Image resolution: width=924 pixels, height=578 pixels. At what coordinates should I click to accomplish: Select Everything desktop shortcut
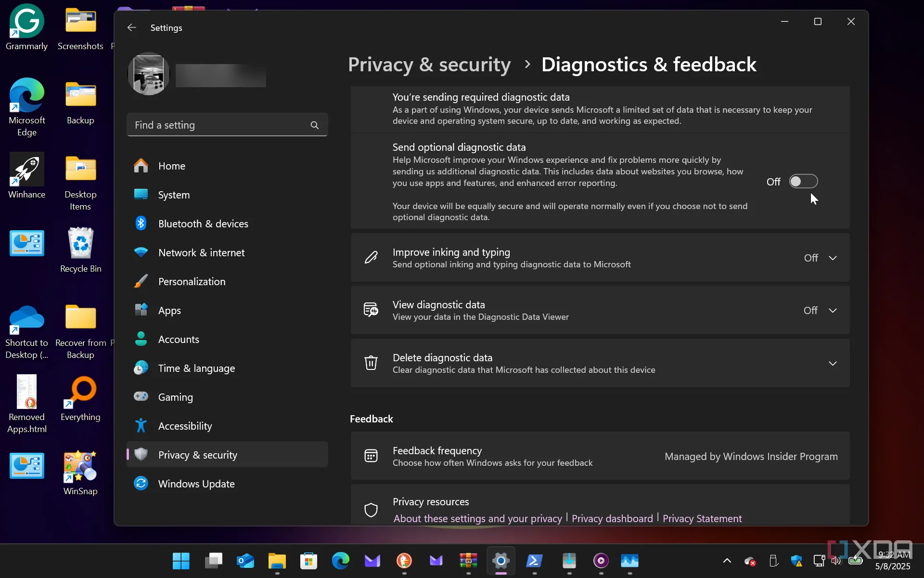tap(80, 399)
